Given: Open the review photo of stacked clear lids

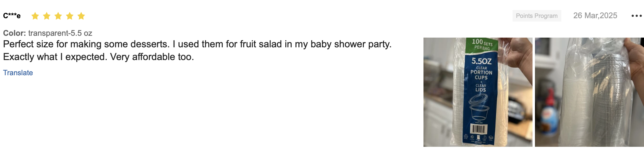Looking at the screenshot, I should coord(589,92).
